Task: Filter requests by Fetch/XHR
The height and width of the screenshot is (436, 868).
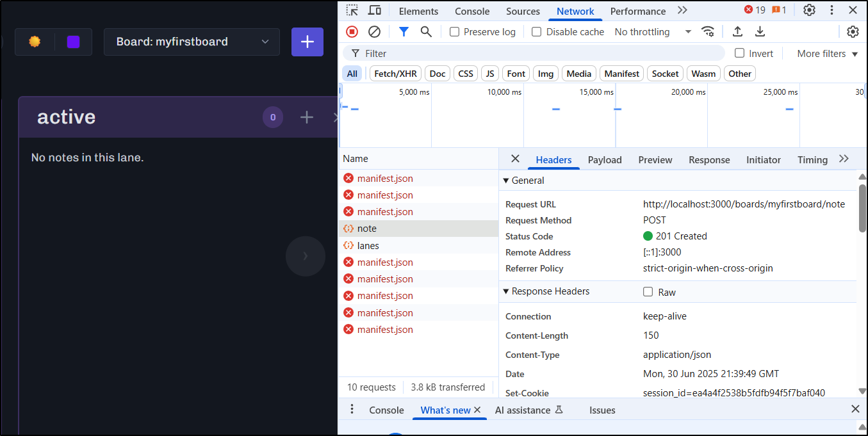Action: click(x=395, y=74)
